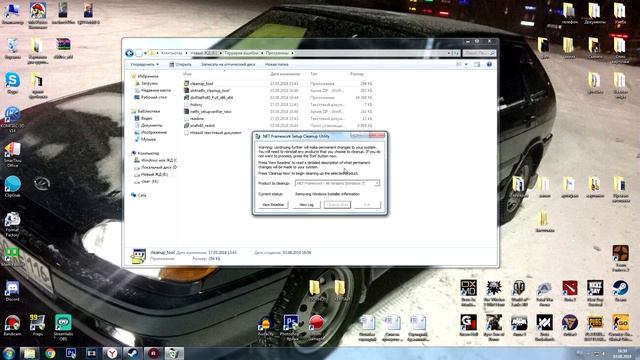Sort by the Дата изменения column header
Screen dimensions: 640x360
coord(284,74)
